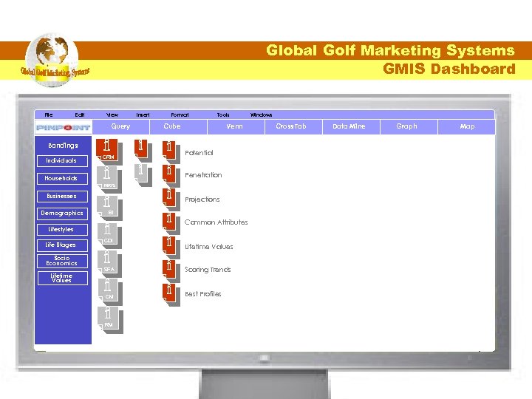Switch to the Data Mine tab
Image resolution: width=532 pixels, height=399 pixels.
[x=351, y=127]
